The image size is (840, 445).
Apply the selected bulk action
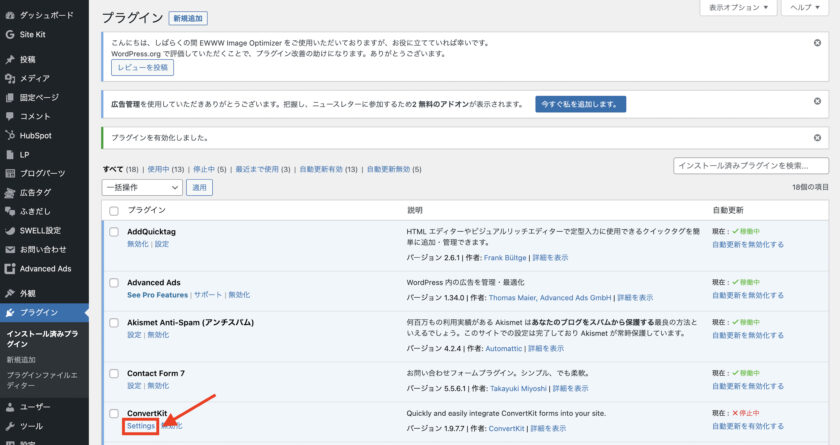[x=199, y=187]
